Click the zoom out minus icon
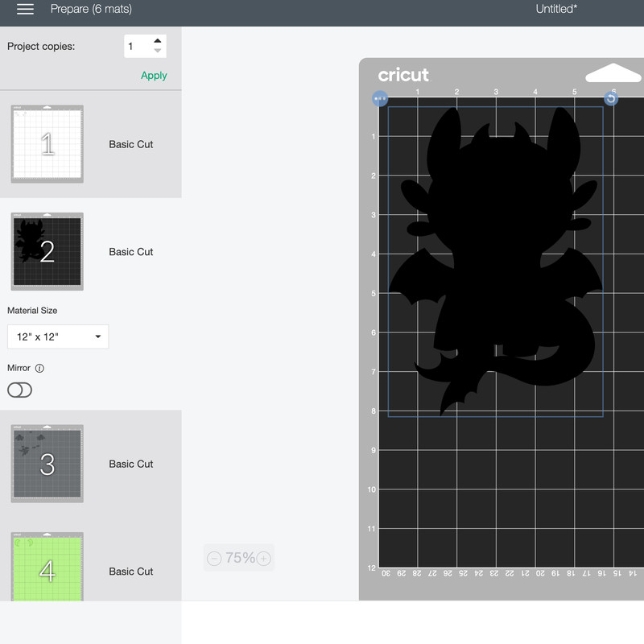Screen dimensions: 644x644 (x=214, y=558)
